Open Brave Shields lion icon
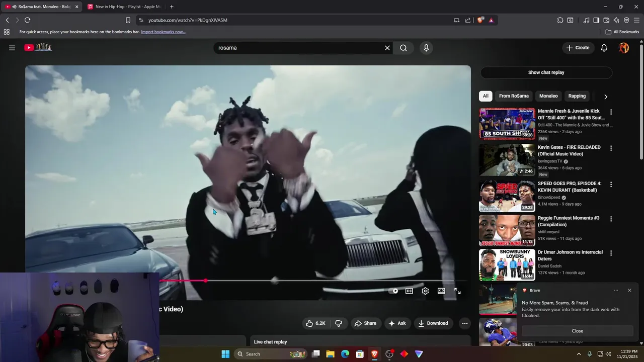Viewport: 644px width, 362px height. [x=480, y=20]
